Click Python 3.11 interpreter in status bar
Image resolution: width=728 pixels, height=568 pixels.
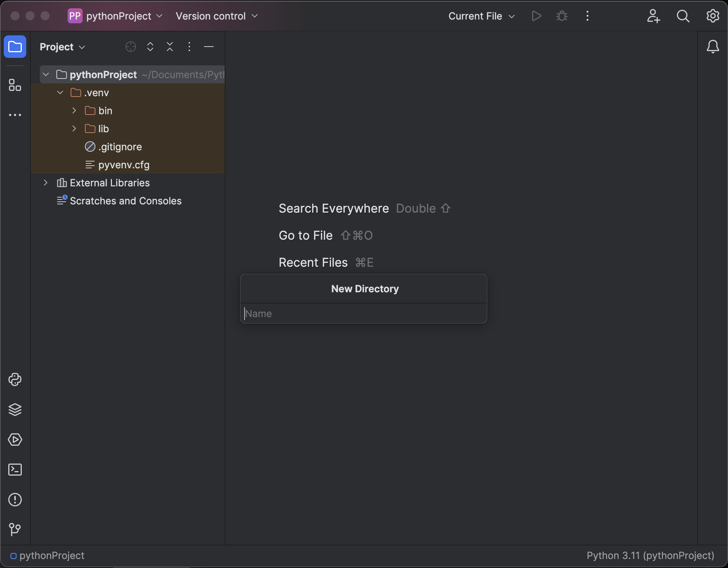650,556
